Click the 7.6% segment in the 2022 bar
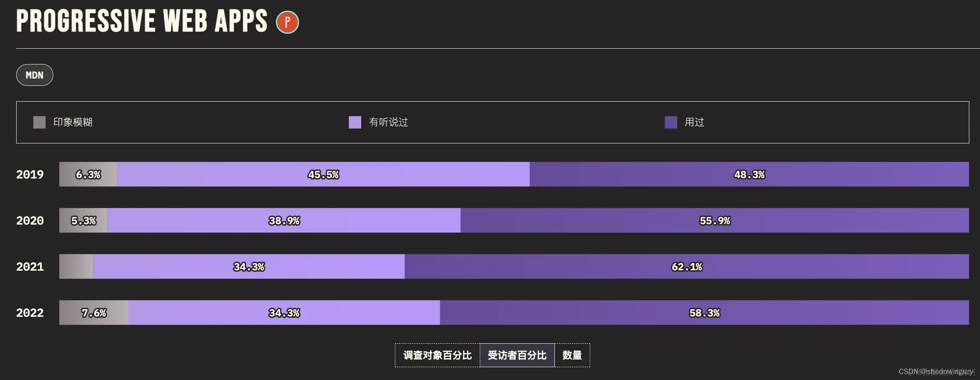This screenshot has width=980, height=380. pyautogui.click(x=93, y=313)
